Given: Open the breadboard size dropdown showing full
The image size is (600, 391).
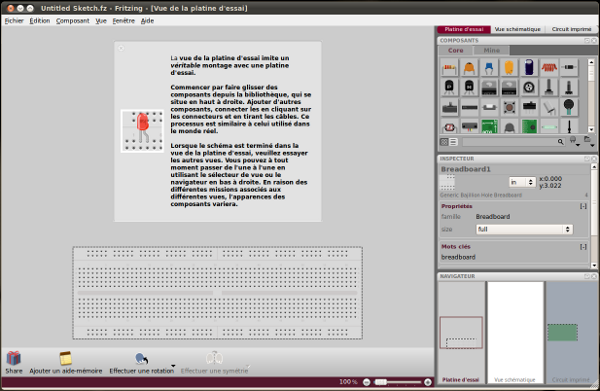Looking at the screenshot, I should click(524, 229).
